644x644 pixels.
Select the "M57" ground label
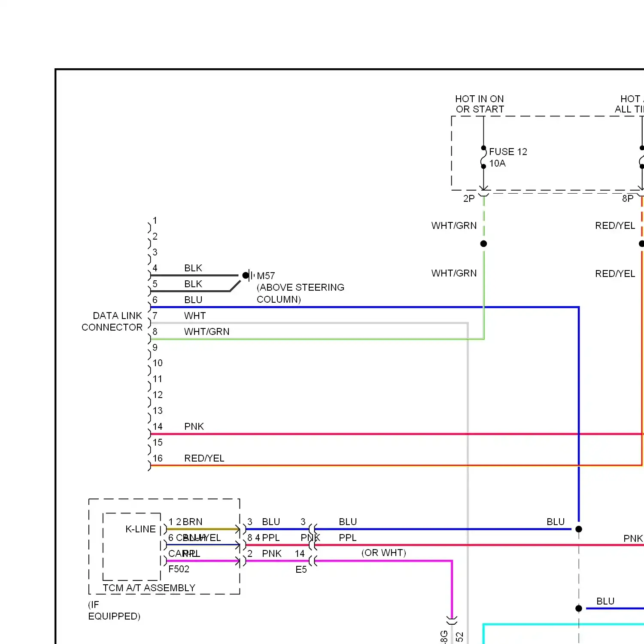click(266, 276)
